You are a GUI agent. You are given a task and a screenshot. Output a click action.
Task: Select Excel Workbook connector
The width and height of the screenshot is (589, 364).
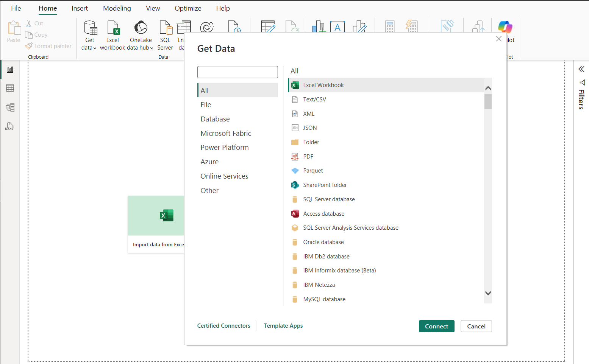coord(386,85)
